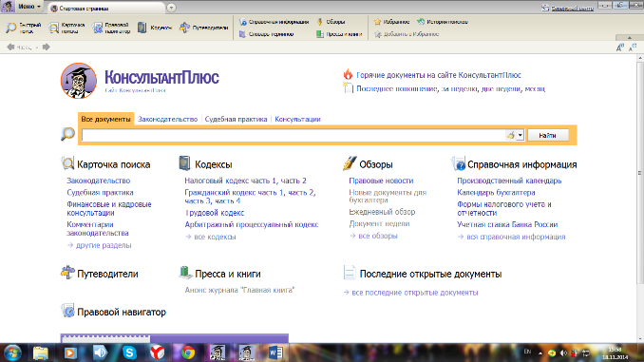Launch Правовой навигатор from the toolbar
The width and height of the screenshot is (644, 362).
pos(111,28)
